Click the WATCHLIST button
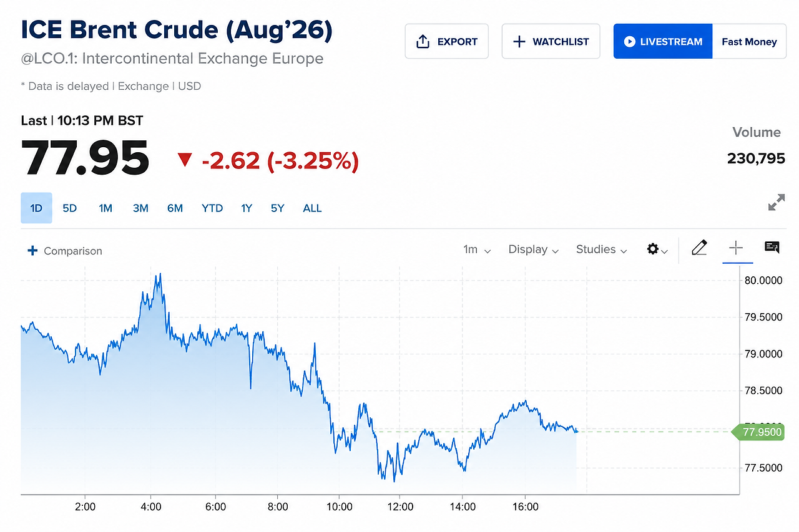799x532 pixels. coord(551,42)
